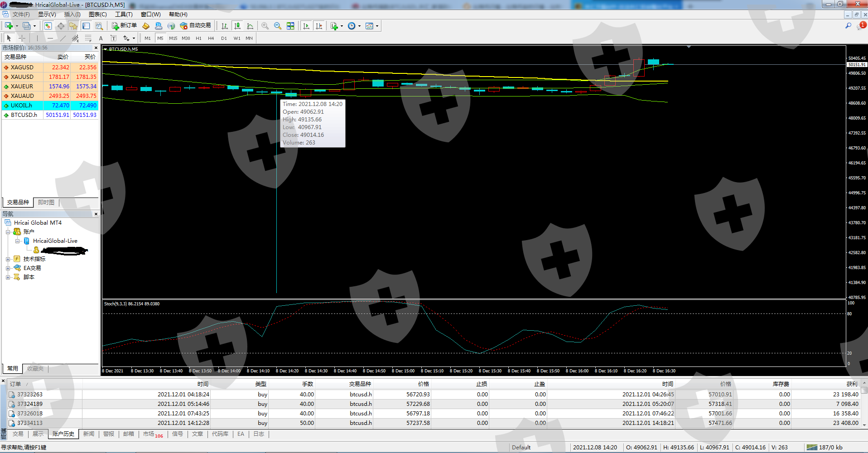The image size is (868, 453).
Task: Pick the text label 'A' tool
Action: click(x=101, y=39)
